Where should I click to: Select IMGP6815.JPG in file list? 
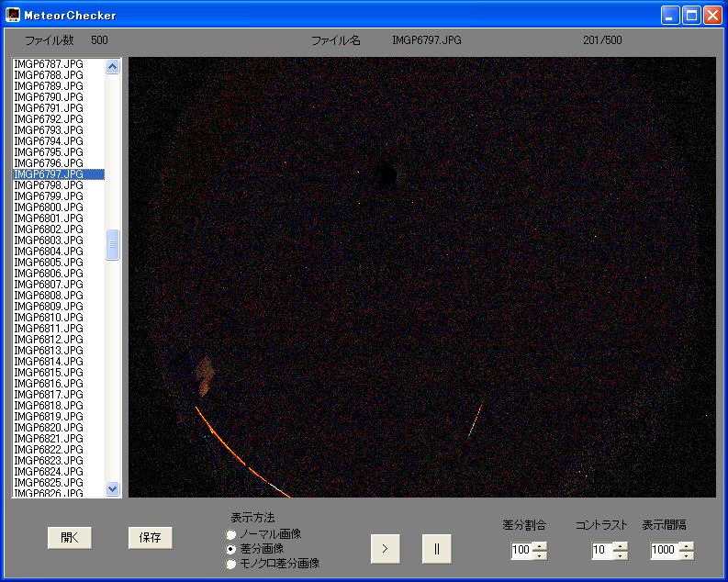(x=50, y=373)
